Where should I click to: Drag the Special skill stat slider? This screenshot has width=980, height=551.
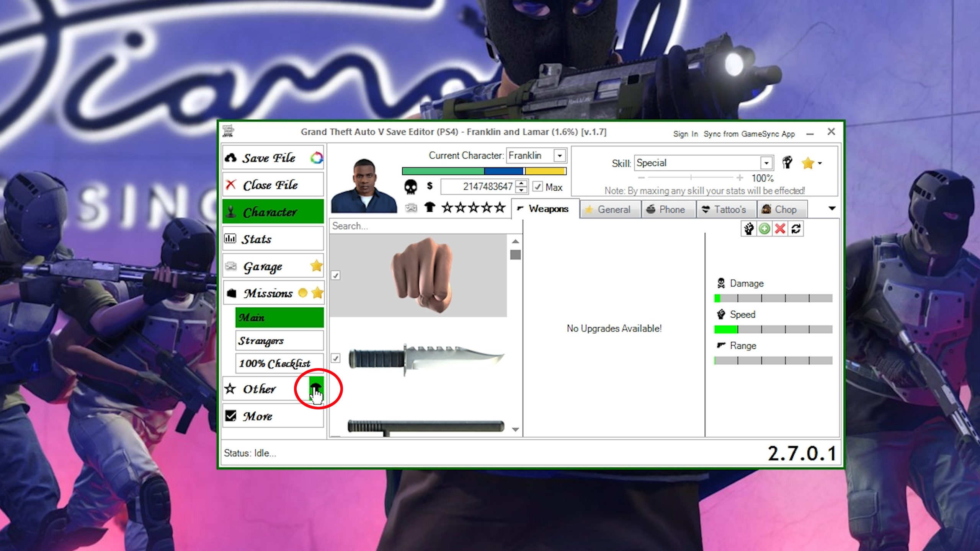[x=691, y=178]
